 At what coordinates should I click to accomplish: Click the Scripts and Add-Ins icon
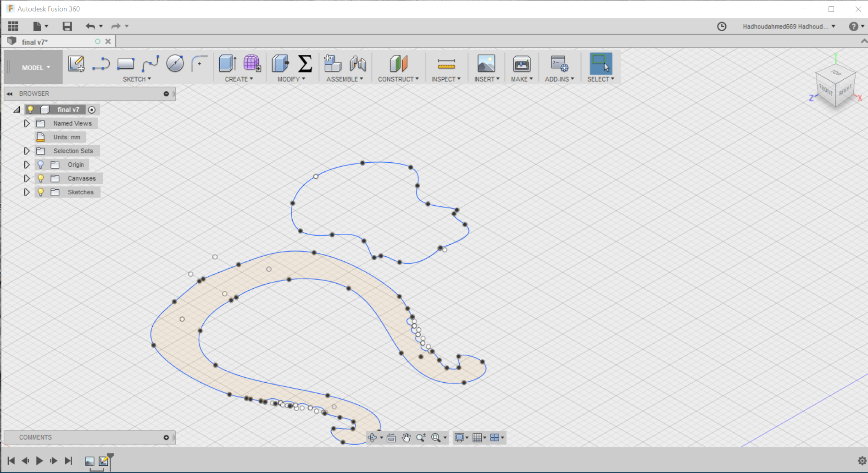pyautogui.click(x=559, y=63)
